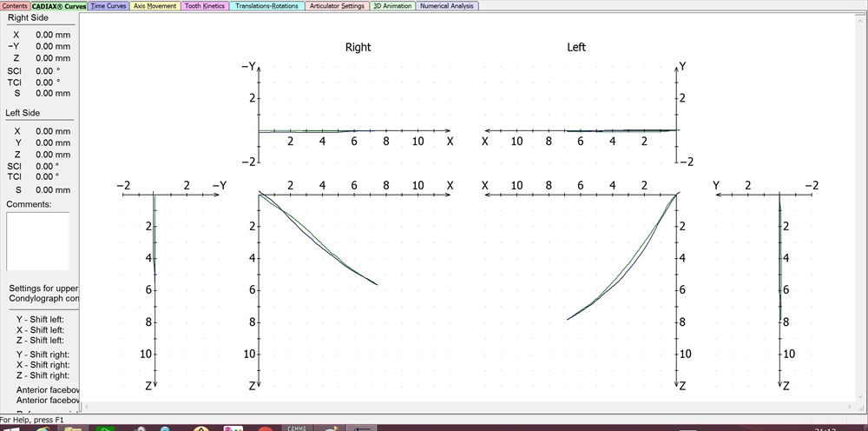Viewport: 868px width, 431px height.
Task: Click the end of the left sagittal curve
Action: [568, 319]
